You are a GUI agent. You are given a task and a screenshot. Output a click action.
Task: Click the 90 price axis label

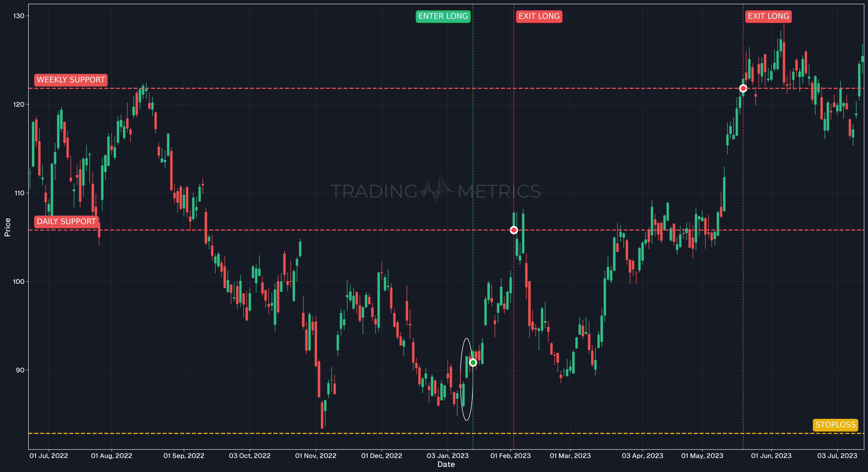tap(20, 370)
